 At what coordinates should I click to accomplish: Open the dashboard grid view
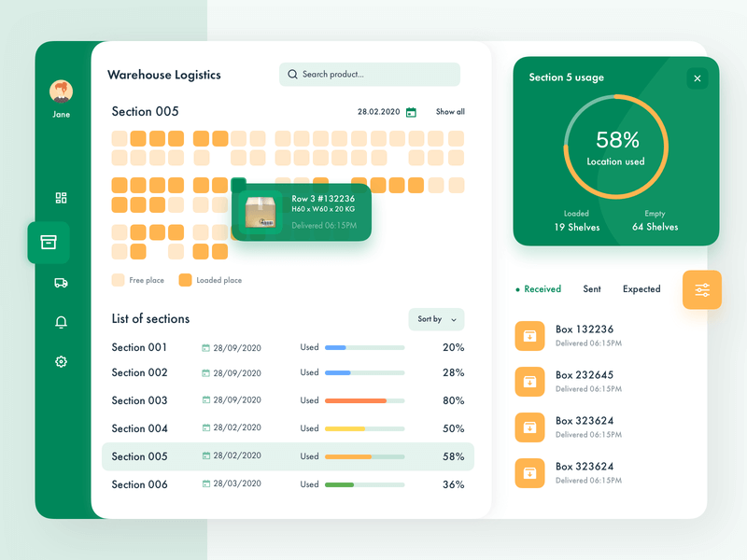click(61, 198)
